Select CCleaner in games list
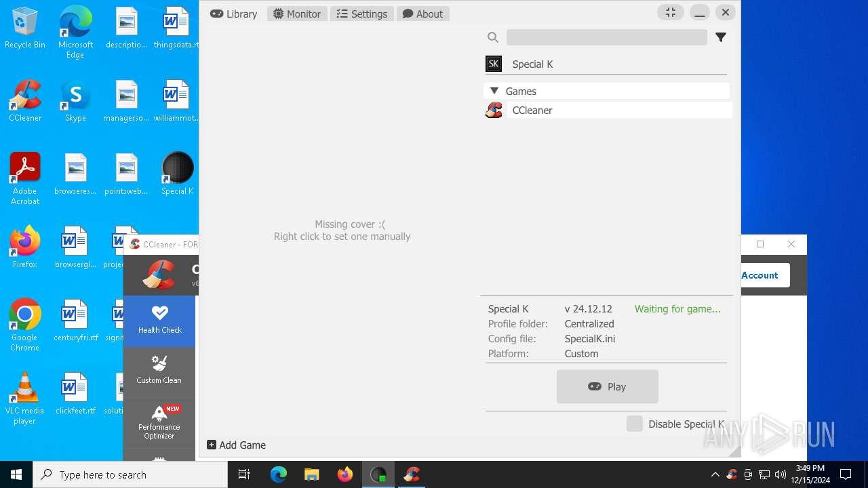 click(x=619, y=110)
